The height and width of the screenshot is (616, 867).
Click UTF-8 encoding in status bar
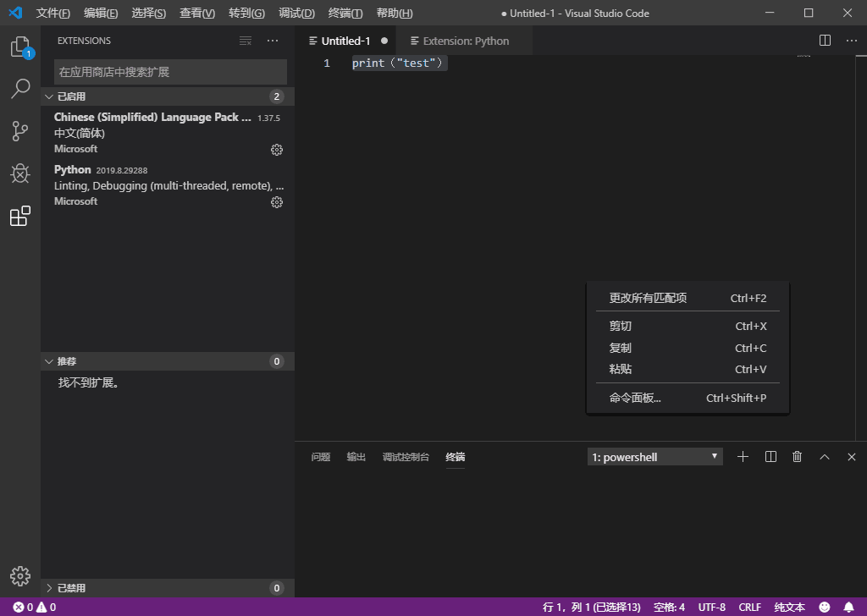coord(711,608)
